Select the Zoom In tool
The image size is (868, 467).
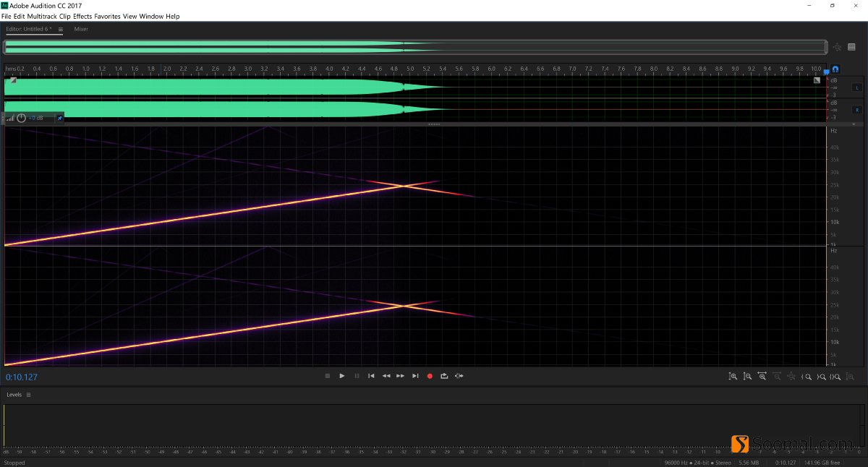click(733, 376)
